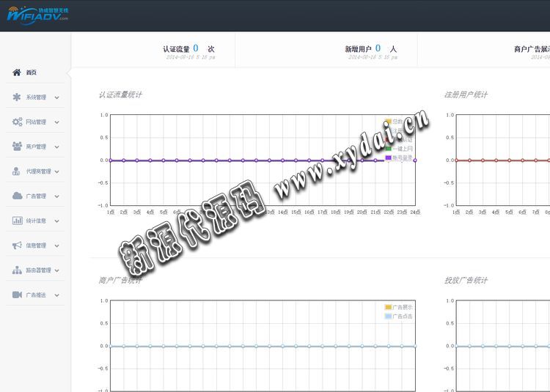
Task: Click the 1点 label on 认证流量统计 axis
Action: pyautogui.click(x=111, y=212)
